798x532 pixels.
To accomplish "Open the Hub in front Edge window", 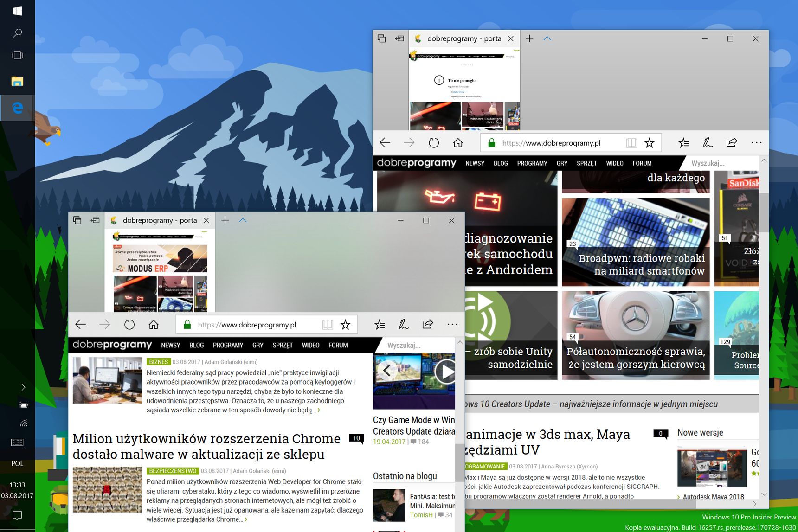I will pos(380,325).
